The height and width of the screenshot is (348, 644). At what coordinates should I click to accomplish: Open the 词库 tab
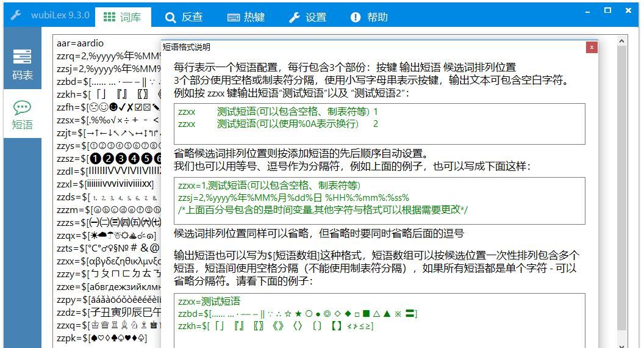pyautogui.click(x=123, y=17)
